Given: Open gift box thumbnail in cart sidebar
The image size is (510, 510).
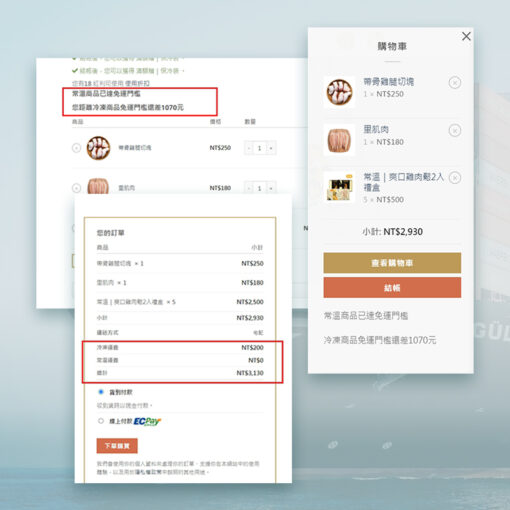Looking at the screenshot, I should tap(339, 188).
